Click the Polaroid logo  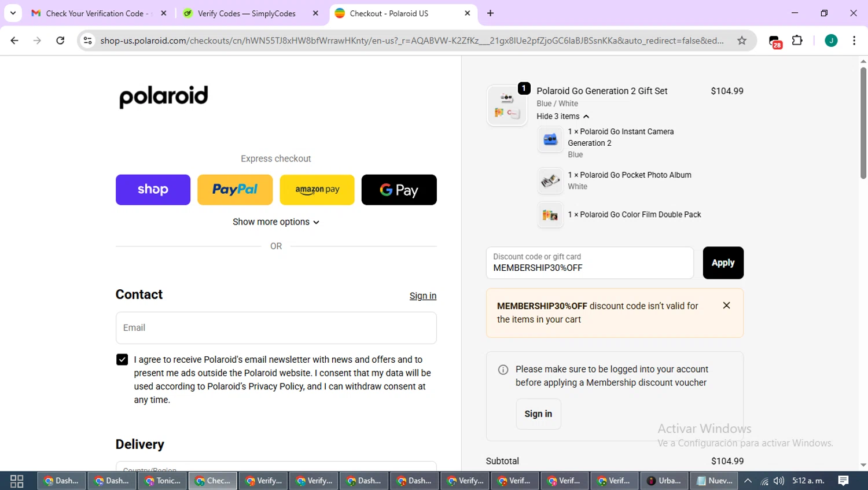(164, 97)
